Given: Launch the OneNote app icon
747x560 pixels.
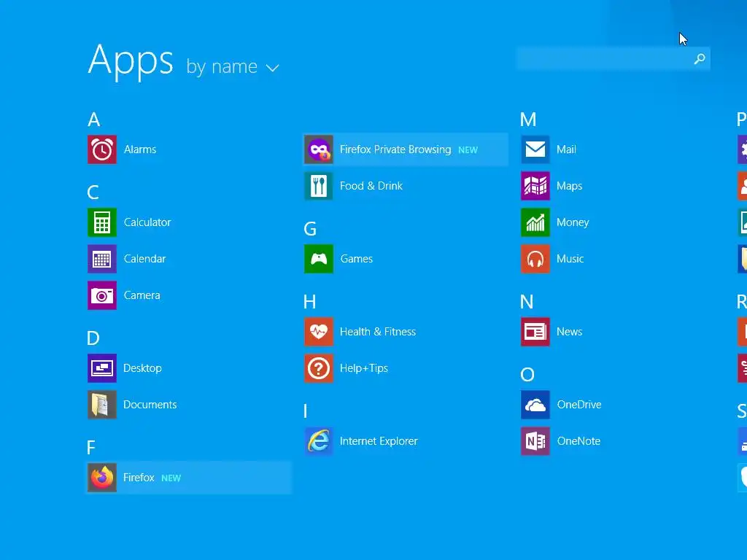Looking at the screenshot, I should pos(535,441).
